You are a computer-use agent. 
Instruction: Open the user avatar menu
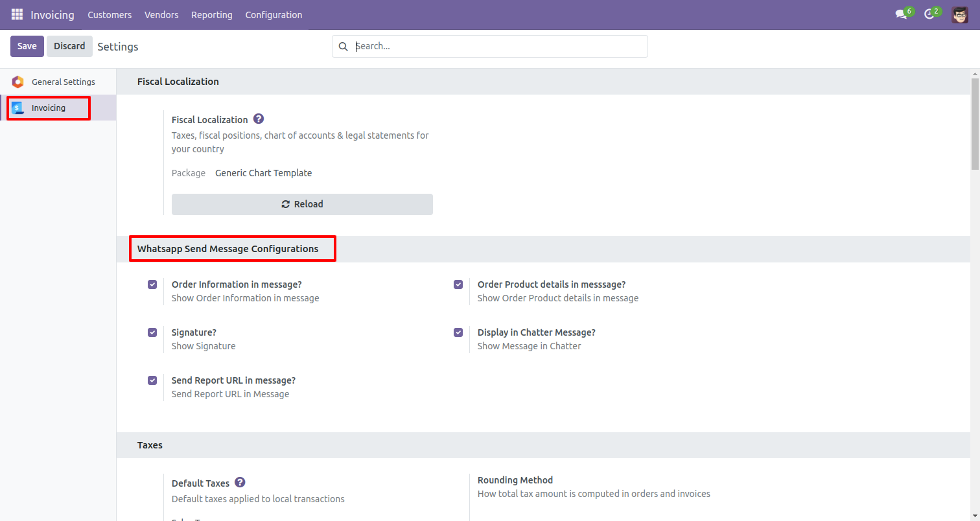click(x=960, y=14)
